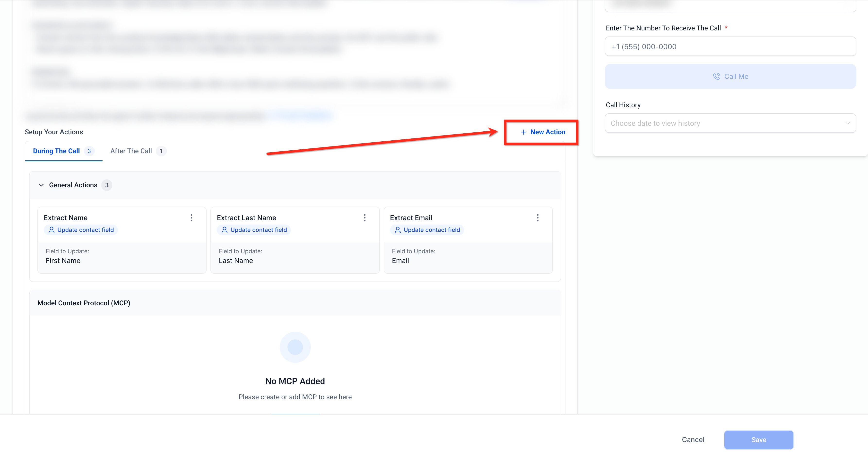
Task: Click the Call Me button
Action: [730, 77]
